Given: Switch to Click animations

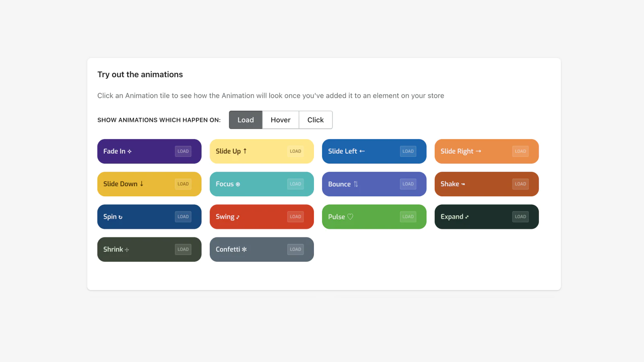Looking at the screenshot, I should 316,120.
